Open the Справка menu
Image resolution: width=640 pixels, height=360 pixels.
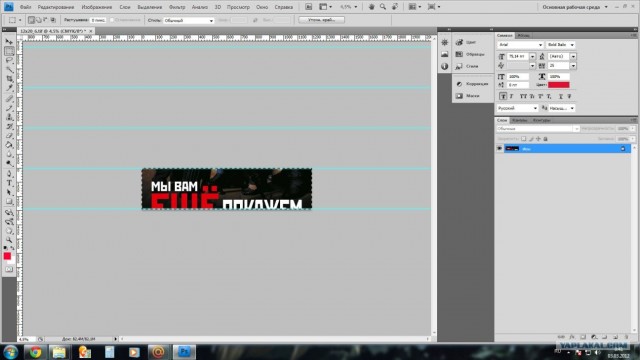click(284, 7)
